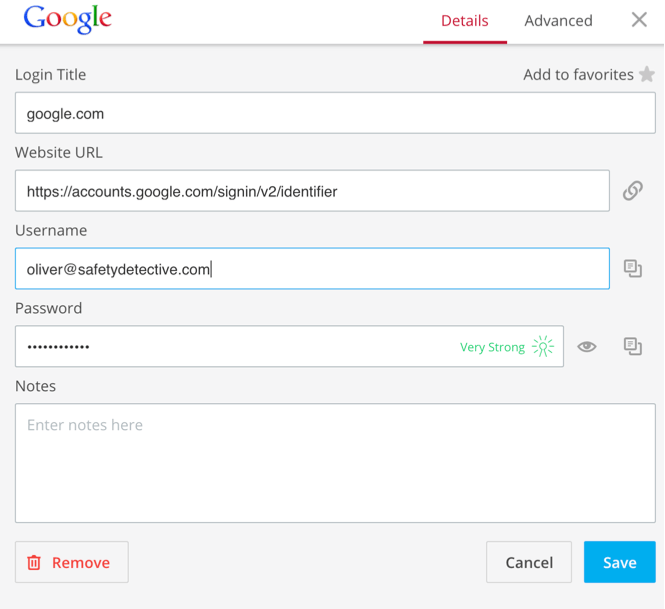This screenshot has width=665, height=609.
Task: Click the Add to favorites text
Action: click(x=578, y=75)
